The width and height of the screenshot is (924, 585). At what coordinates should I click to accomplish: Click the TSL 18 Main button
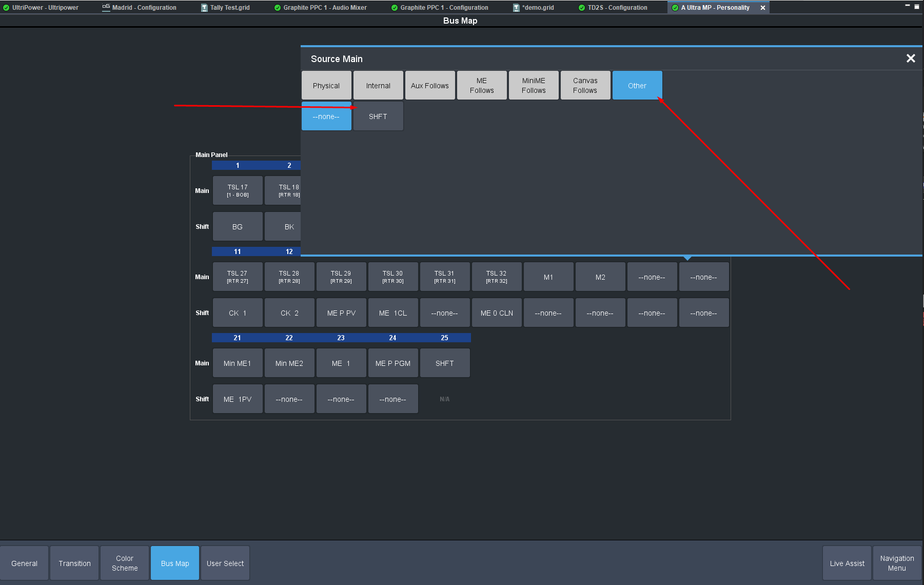point(283,190)
